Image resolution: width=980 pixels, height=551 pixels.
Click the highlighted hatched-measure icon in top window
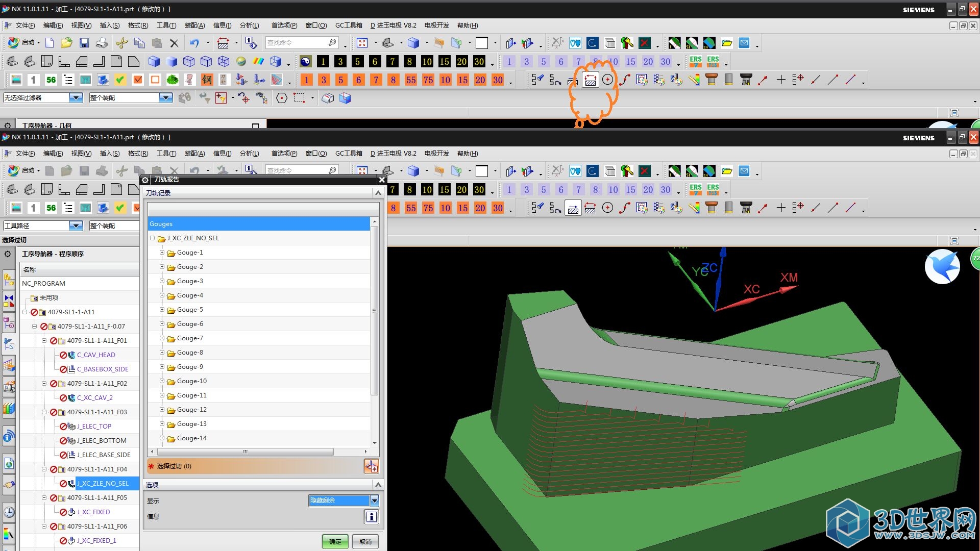(591, 80)
